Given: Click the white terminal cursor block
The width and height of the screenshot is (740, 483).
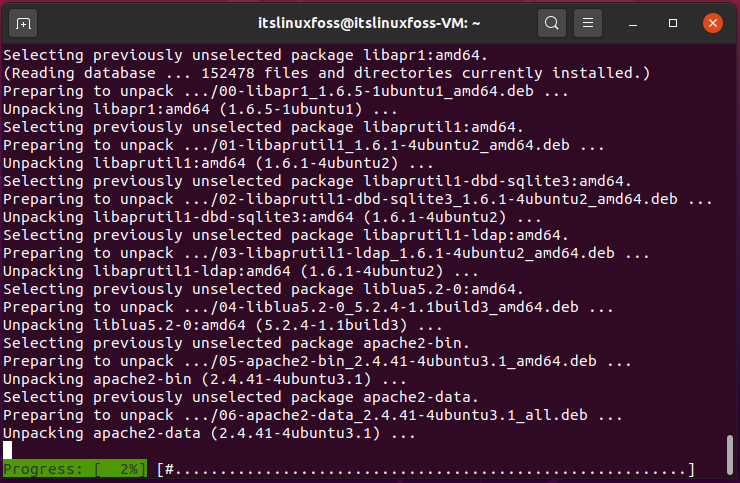Looking at the screenshot, I should (8, 450).
